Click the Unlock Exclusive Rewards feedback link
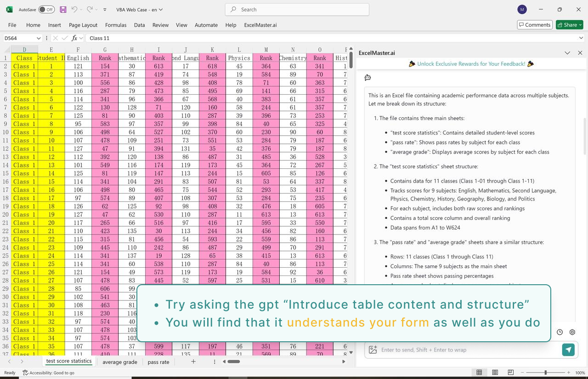Viewport: 588px width, 379px height. pos(471,64)
